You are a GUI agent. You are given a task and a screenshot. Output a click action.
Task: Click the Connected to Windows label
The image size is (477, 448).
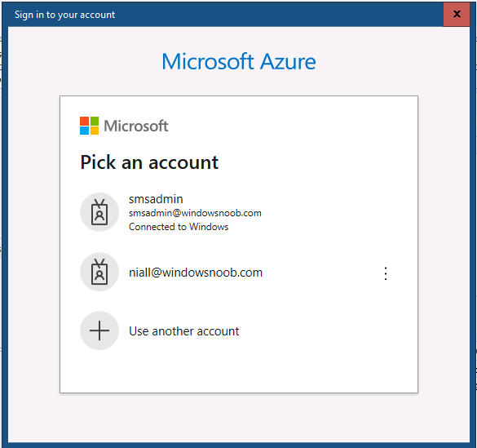pyautogui.click(x=179, y=227)
